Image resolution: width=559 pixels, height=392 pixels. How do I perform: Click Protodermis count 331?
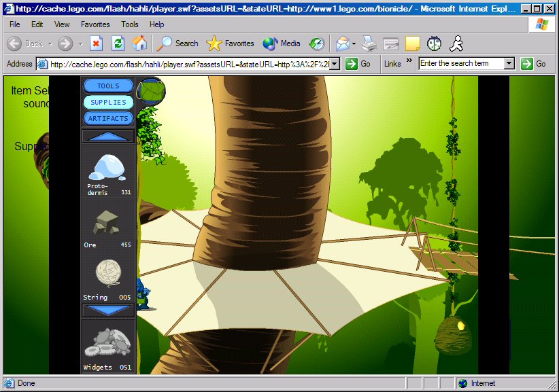coord(126,192)
